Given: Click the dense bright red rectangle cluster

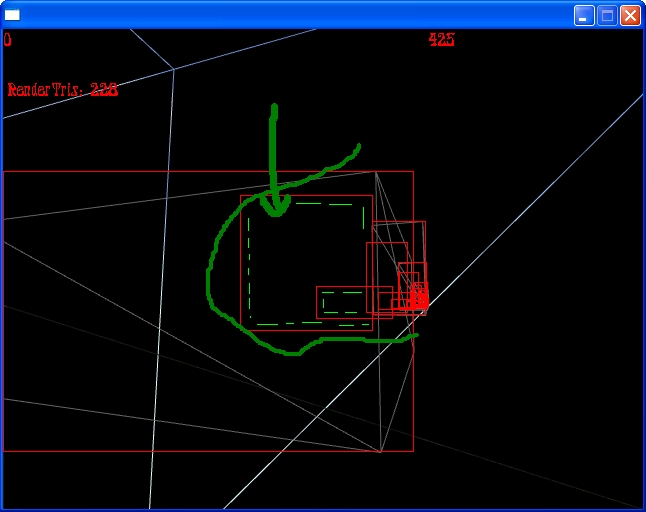Looking at the screenshot, I should click(x=418, y=297).
